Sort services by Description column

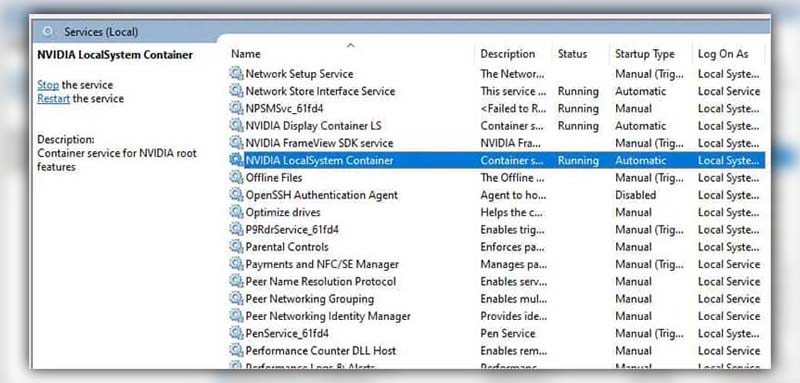point(508,54)
